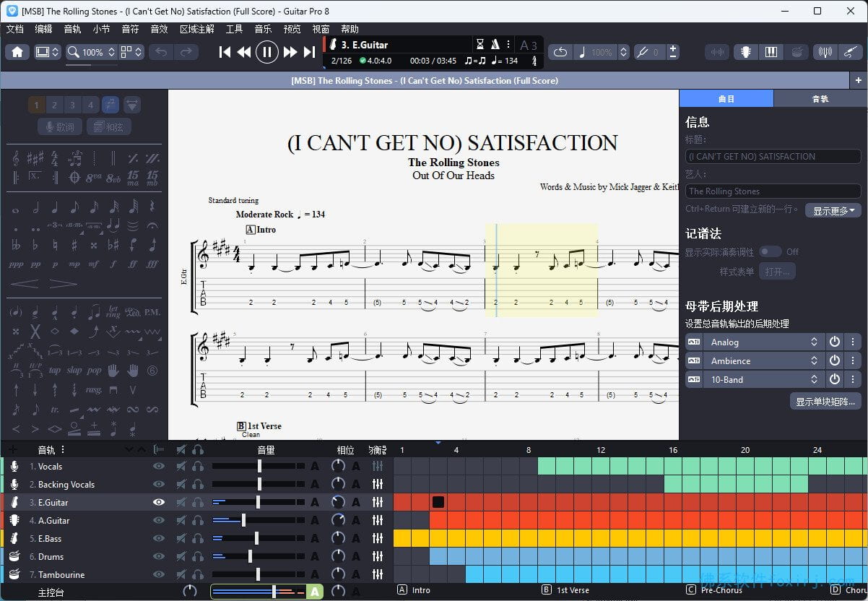Select voice 1 in edition palette

36,105
